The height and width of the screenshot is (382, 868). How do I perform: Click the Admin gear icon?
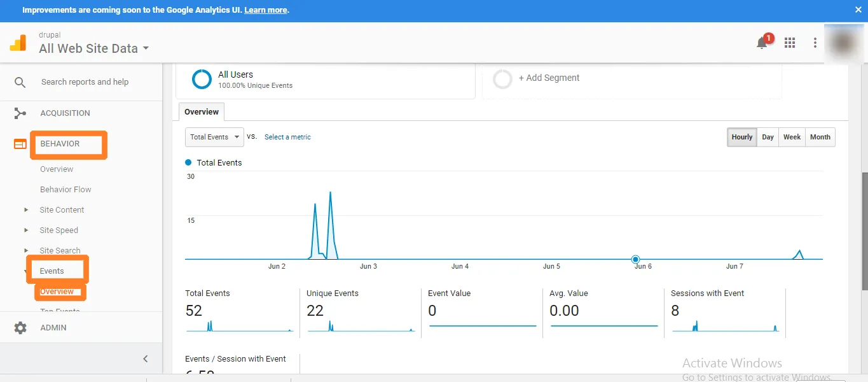20,328
